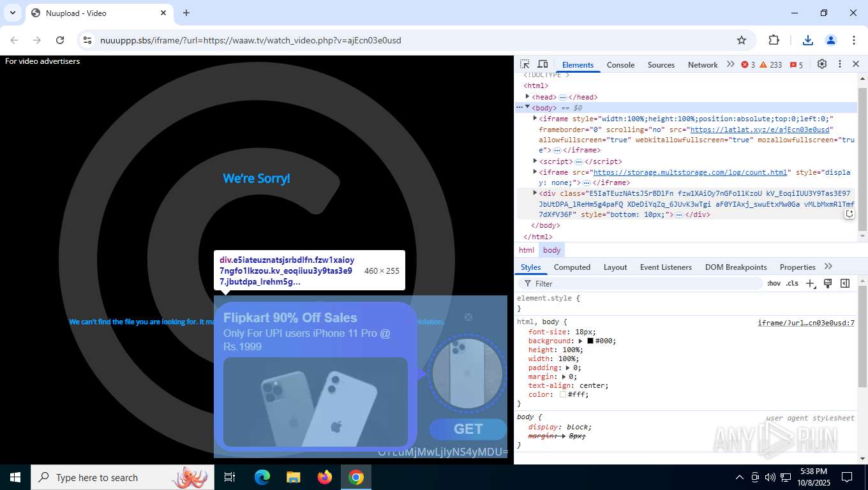Click the GET button in the ad
Viewport: 868px width, 490px height.
468,429
